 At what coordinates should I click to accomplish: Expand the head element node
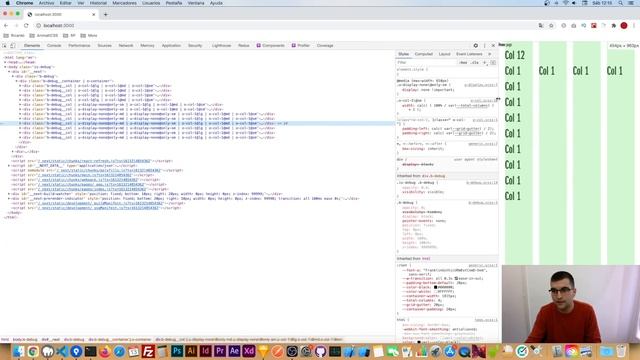pyautogui.click(x=5, y=62)
